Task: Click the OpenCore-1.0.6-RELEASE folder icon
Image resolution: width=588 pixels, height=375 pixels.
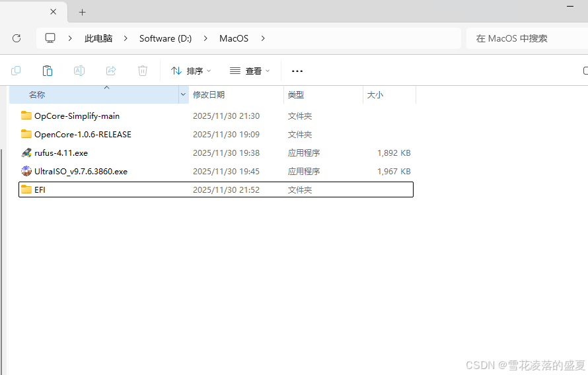Action: (26, 134)
